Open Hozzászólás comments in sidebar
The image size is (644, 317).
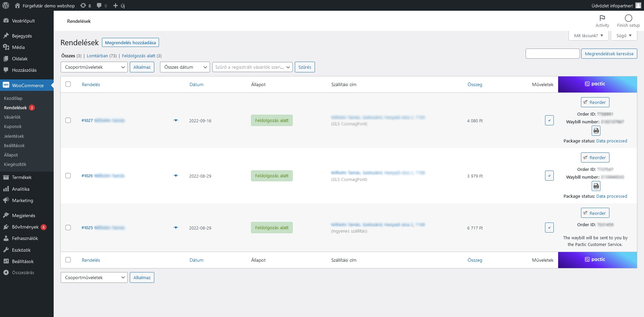click(x=27, y=70)
